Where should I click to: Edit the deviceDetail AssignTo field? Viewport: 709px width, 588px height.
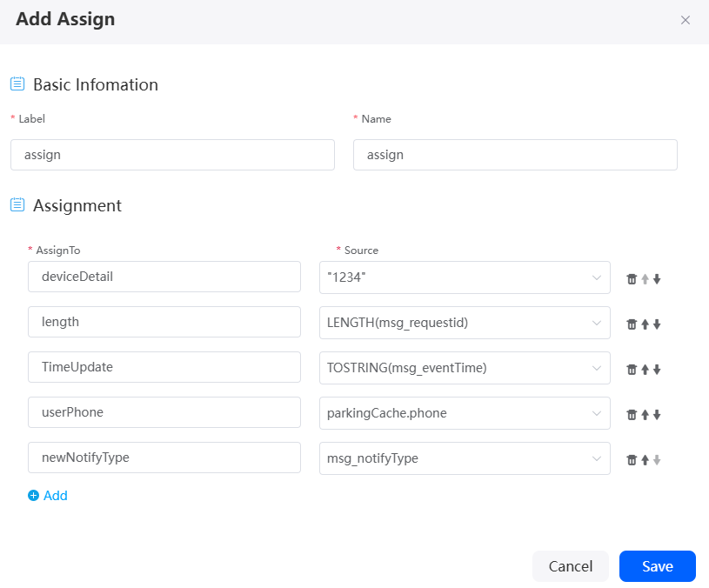[x=164, y=277]
